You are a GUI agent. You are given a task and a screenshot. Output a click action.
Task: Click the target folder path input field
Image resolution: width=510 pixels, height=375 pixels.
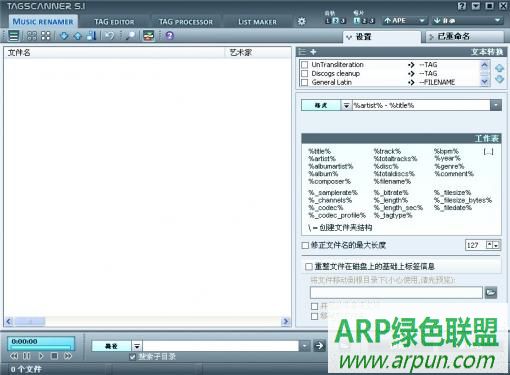pos(396,293)
